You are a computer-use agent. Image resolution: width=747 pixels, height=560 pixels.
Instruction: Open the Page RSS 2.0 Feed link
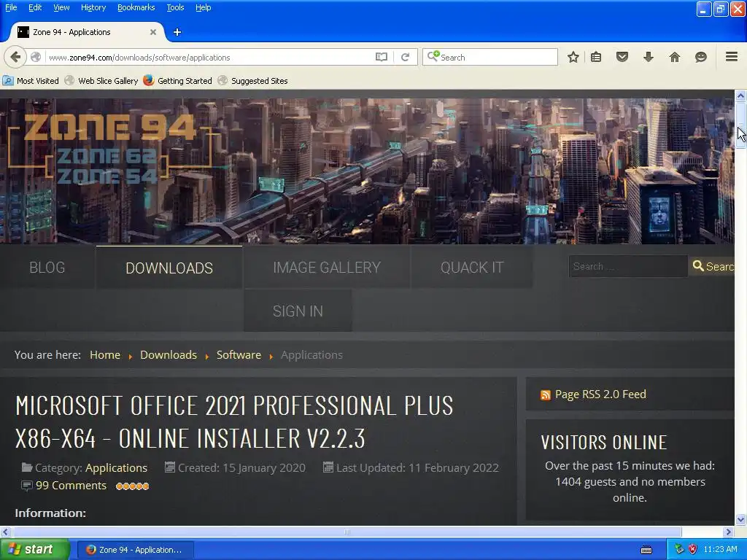coord(600,394)
